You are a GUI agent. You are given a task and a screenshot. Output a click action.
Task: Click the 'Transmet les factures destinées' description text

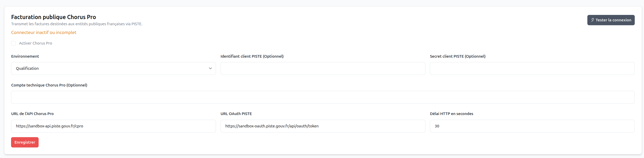pos(77,24)
